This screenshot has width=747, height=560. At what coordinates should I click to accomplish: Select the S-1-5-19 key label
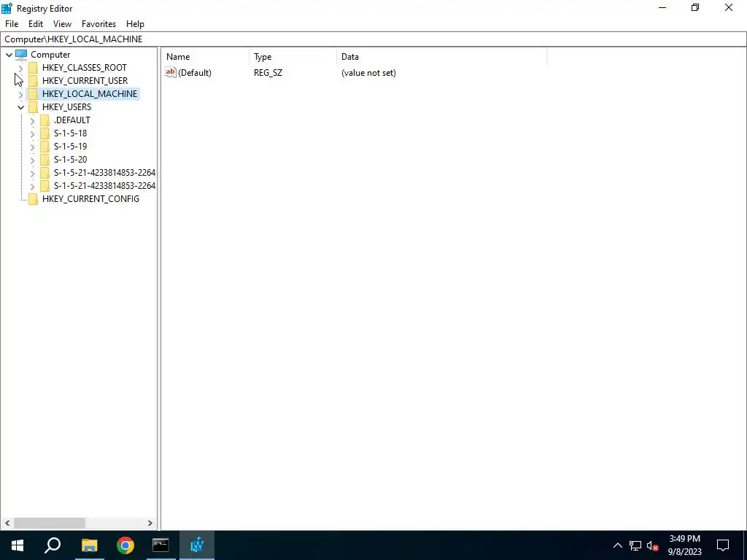pos(70,146)
